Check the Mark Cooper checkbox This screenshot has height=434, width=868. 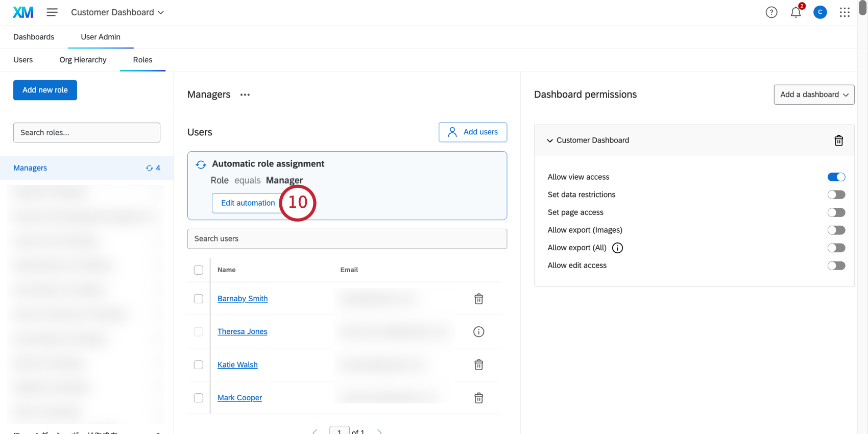click(199, 398)
